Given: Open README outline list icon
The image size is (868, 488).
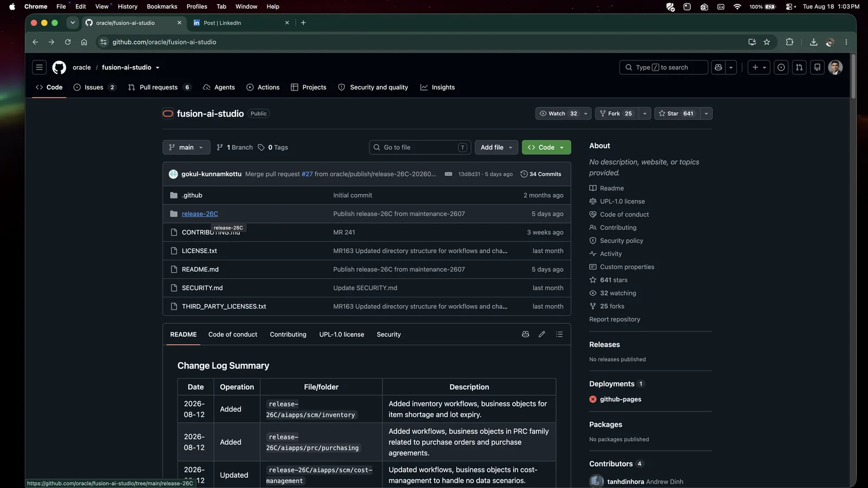Looking at the screenshot, I should tap(559, 335).
